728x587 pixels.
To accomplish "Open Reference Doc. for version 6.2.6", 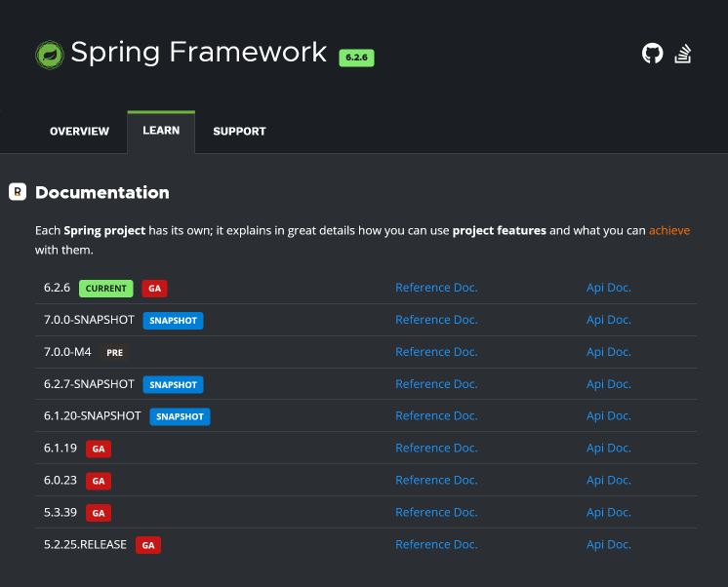I will coord(436,288).
